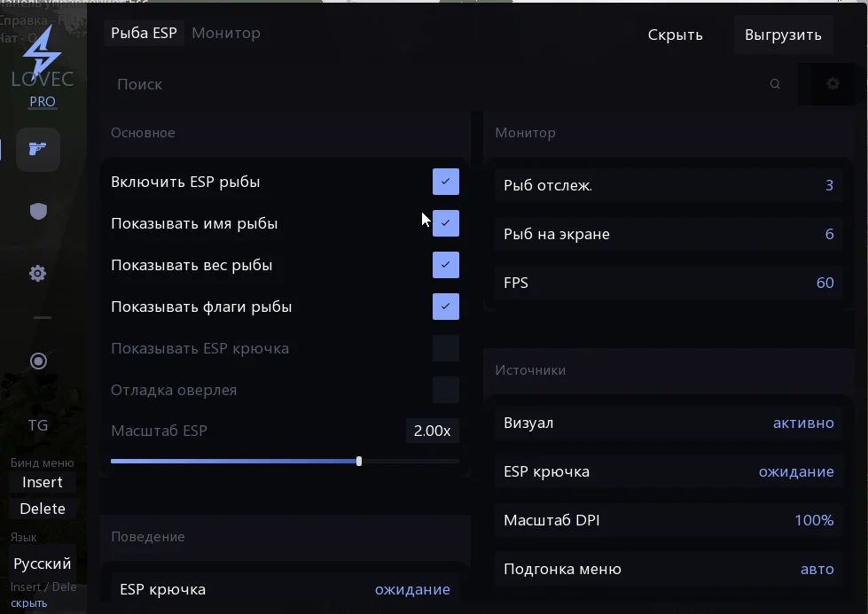Disable the Включить ESP рыбы checkbox
868x614 pixels.
click(445, 182)
